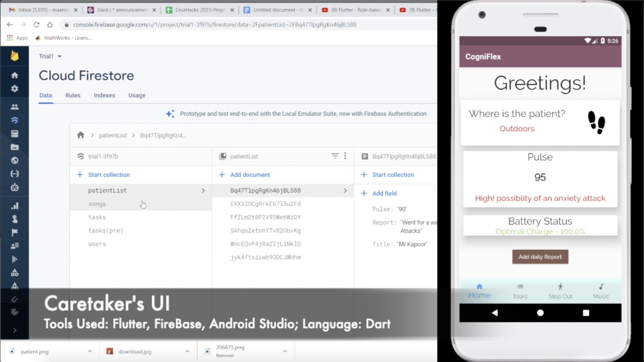Open Realtime Database icon in sidebar
Screen dimensions: 644x362
[15, 134]
